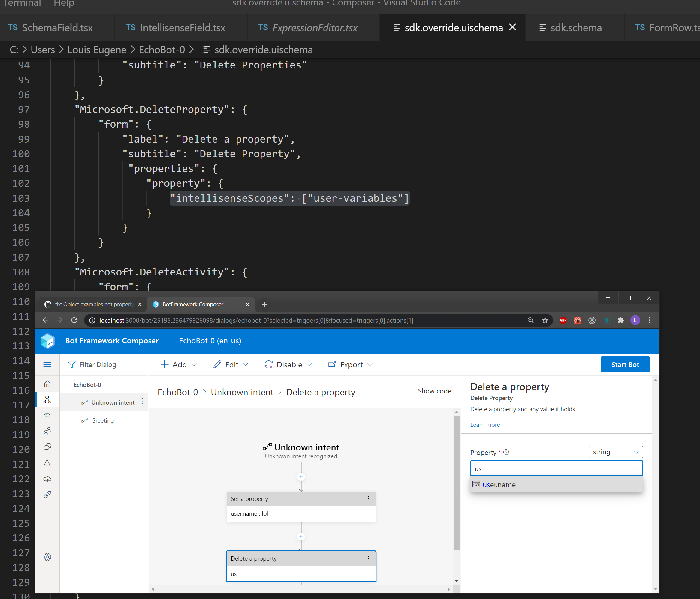This screenshot has height=599, width=700.
Task: Switch to the IntellisenseField.tsx tab
Action: click(x=176, y=28)
